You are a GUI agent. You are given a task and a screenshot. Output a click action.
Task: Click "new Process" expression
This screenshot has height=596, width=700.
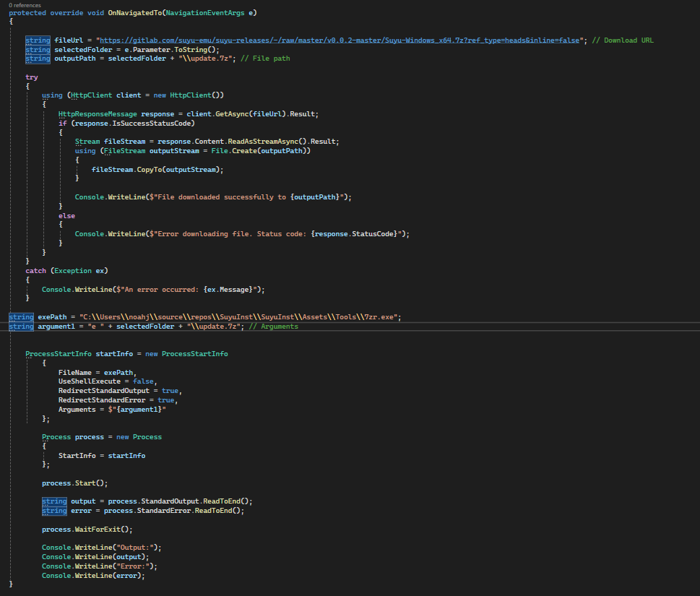tap(139, 436)
